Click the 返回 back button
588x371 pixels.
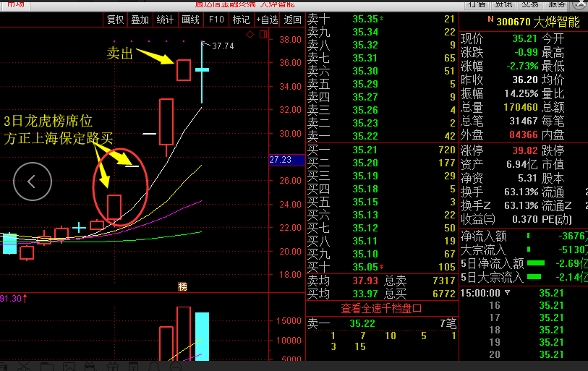[x=292, y=20]
